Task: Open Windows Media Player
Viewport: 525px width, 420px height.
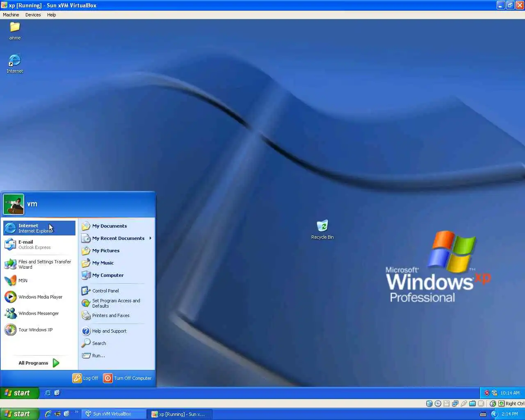Action: pos(39,297)
